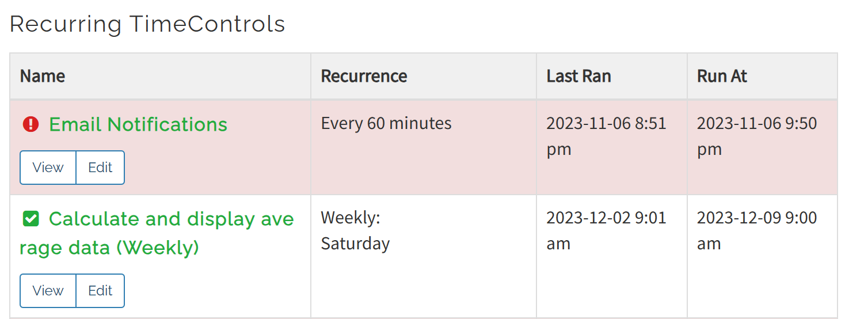View the Calculate and display average data TimeControl
The width and height of the screenshot is (868, 319).
click(48, 291)
